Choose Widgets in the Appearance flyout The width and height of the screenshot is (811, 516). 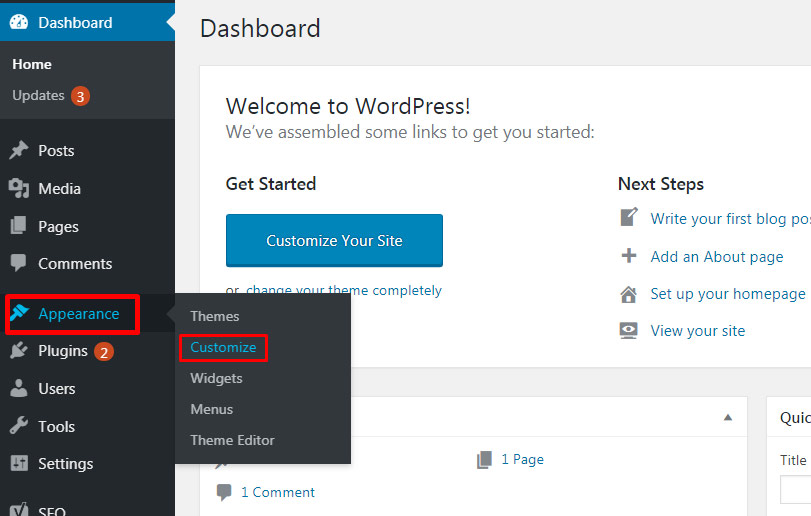(x=216, y=378)
